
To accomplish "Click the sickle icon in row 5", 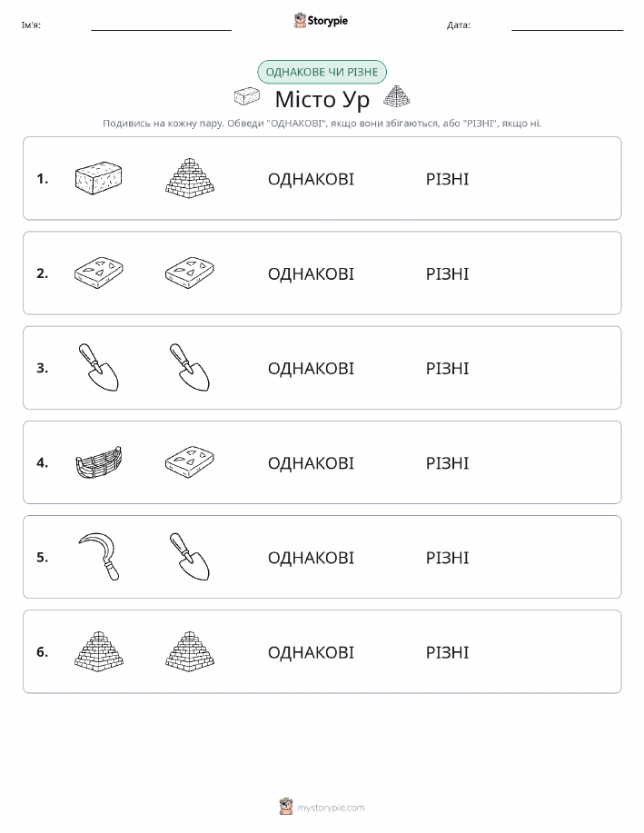I will tap(99, 557).
